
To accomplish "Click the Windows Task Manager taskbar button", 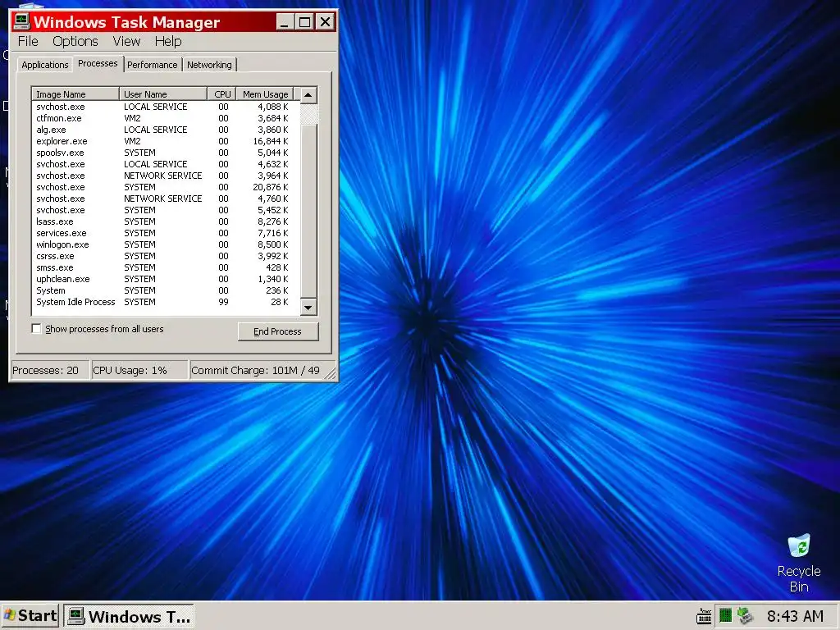I will point(129,616).
